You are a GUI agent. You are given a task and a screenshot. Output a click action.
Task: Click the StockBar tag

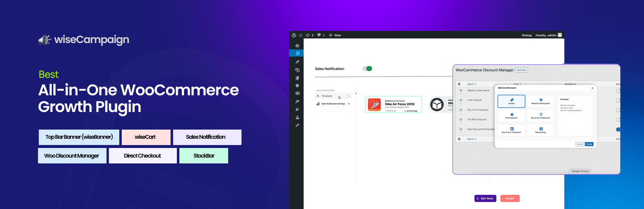(204, 155)
